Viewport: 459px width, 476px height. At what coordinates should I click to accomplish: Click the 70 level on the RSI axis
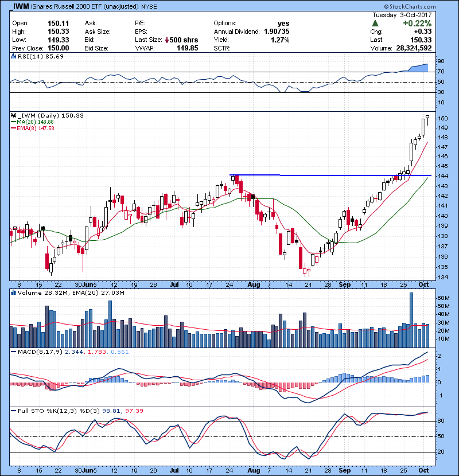click(x=441, y=72)
